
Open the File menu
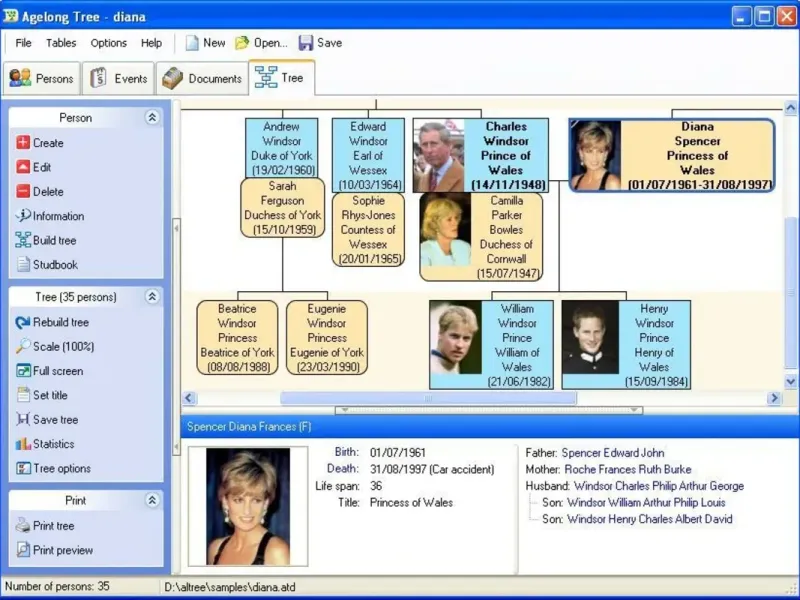(x=23, y=43)
